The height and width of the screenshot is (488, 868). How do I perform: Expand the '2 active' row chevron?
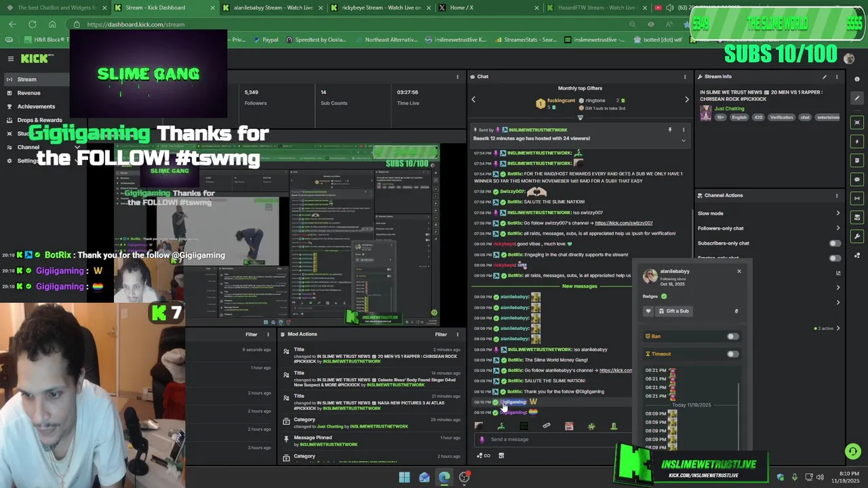(837, 329)
